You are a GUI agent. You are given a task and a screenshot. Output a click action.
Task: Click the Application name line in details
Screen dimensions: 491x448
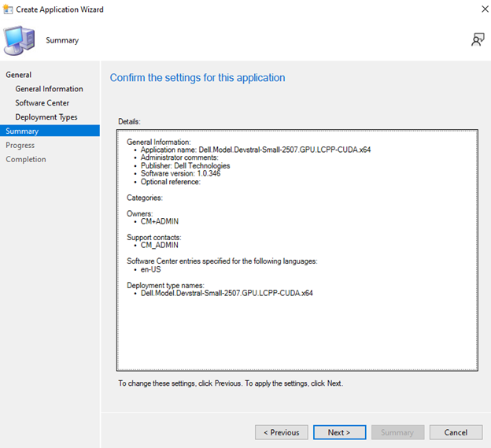tap(256, 150)
